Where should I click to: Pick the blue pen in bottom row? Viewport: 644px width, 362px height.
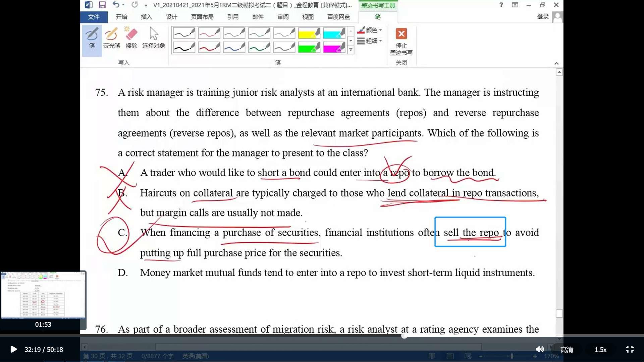click(x=234, y=48)
